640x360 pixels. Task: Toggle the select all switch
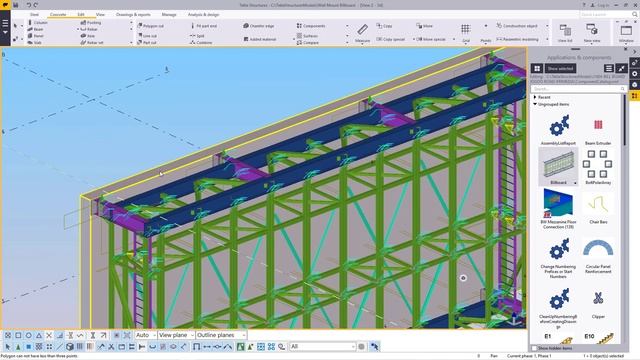coord(8,347)
